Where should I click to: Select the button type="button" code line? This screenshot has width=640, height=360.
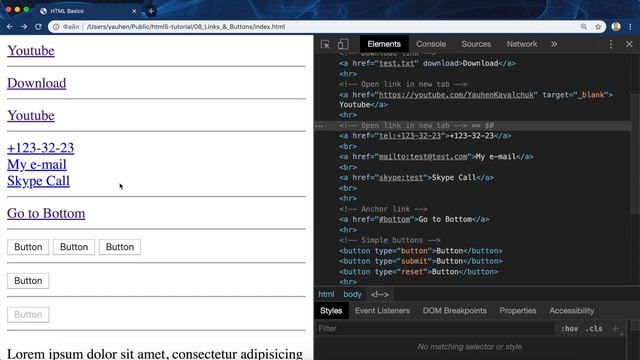[421, 251]
